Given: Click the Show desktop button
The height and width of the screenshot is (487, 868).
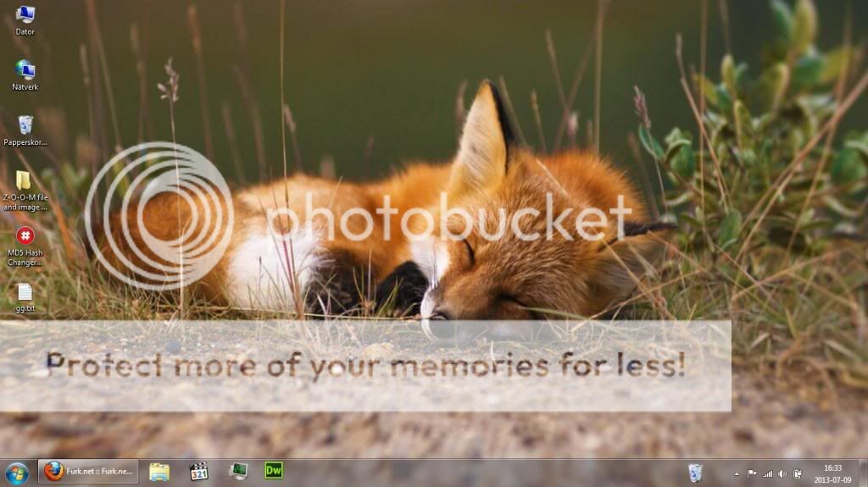Looking at the screenshot, I should (863, 473).
